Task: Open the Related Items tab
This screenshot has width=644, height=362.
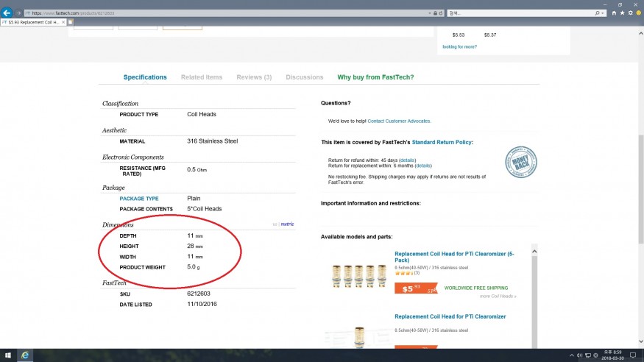Action: point(202,77)
